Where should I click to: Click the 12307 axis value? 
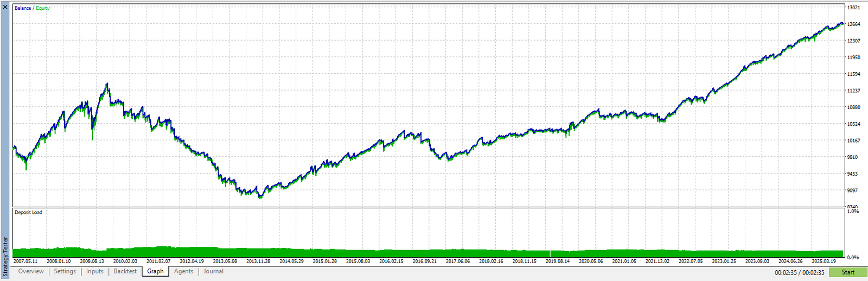tap(853, 41)
